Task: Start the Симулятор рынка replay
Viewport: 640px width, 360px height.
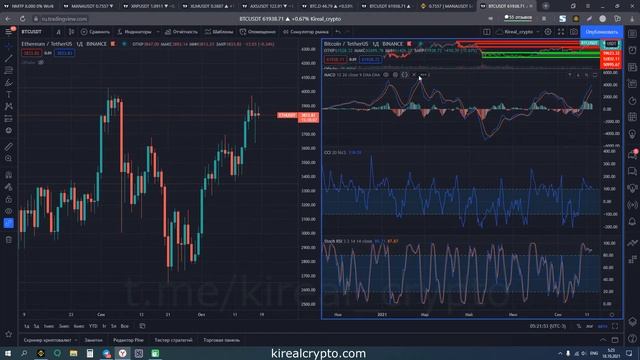Action: click(306, 32)
